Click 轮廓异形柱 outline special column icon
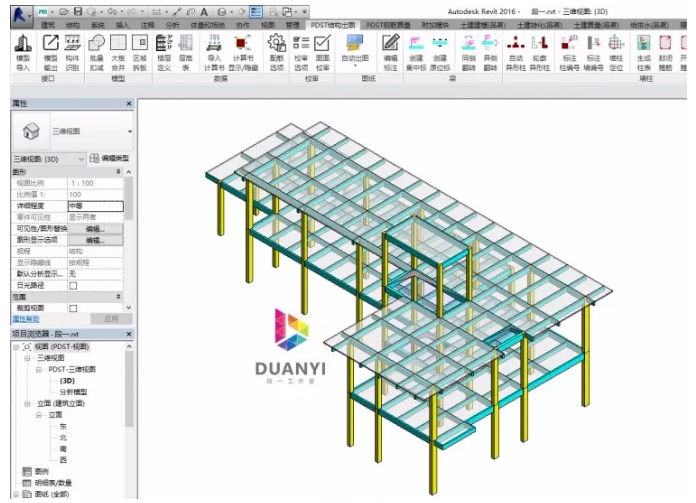The width and height of the screenshot is (696, 503). click(539, 44)
